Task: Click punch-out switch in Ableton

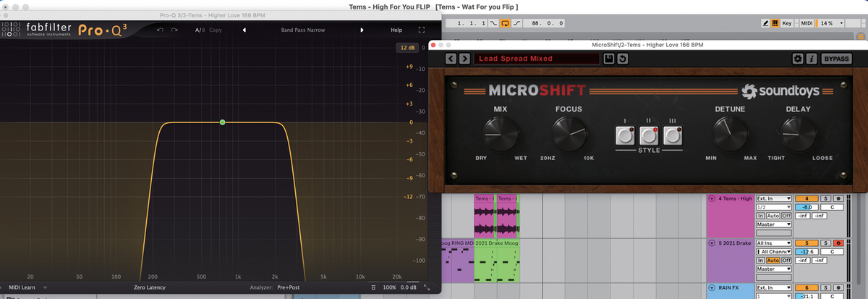Action: pos(517,23)
